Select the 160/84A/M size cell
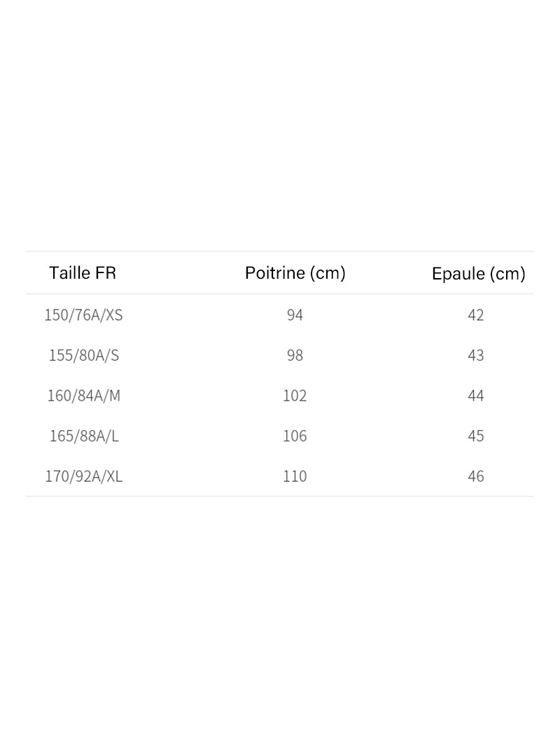Screen dimensions: 560x746 click(83, 396)
